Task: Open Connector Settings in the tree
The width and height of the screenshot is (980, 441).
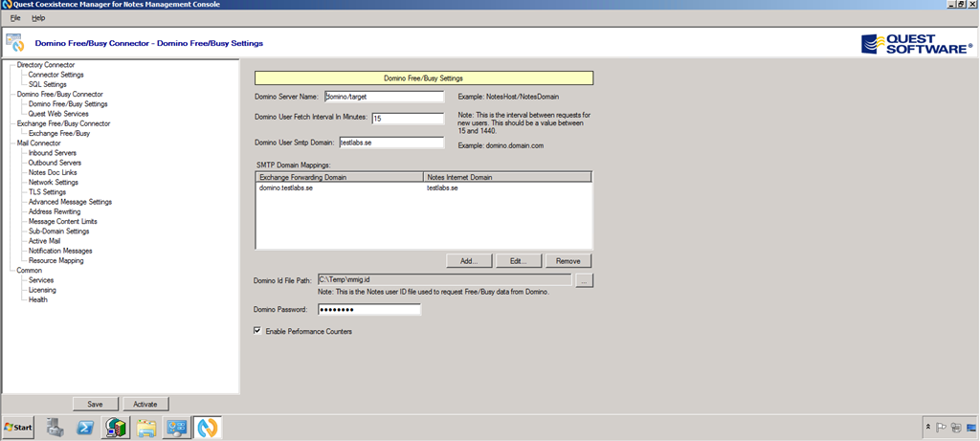Action: [x=56, y=75]
